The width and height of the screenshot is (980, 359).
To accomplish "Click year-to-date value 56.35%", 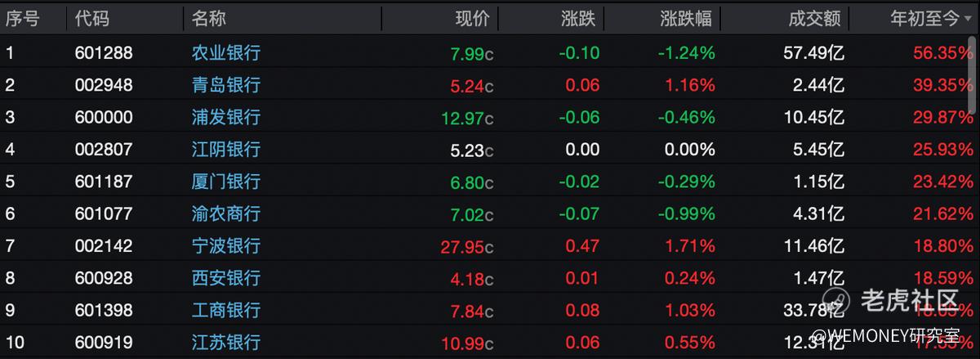I will pos(944,53).
